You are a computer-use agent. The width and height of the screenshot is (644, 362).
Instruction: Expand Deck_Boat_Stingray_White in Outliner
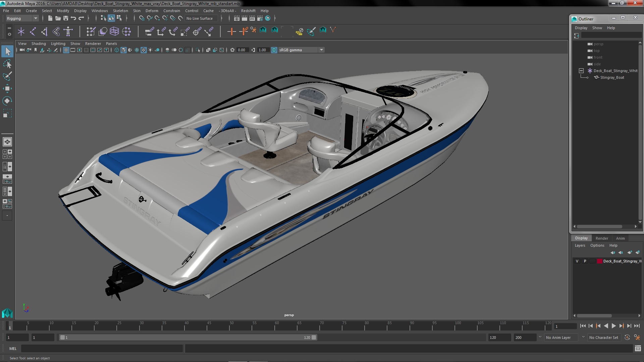point(581,70)
